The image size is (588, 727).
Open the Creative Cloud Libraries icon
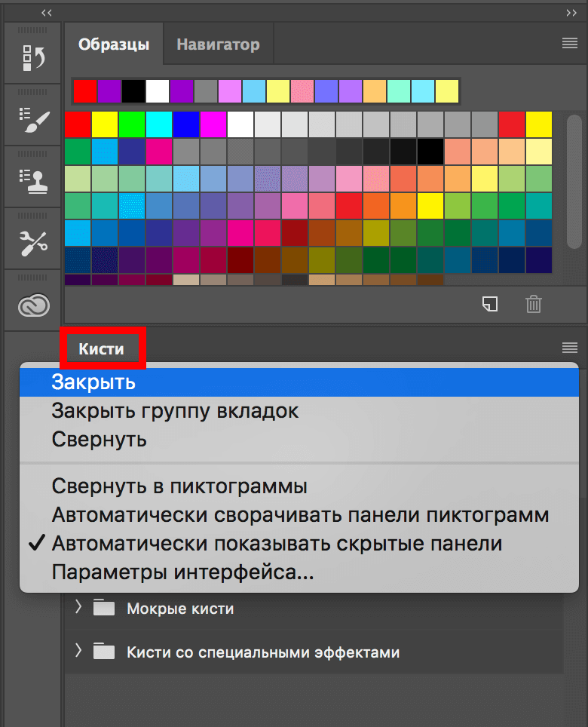pos(33,305)
